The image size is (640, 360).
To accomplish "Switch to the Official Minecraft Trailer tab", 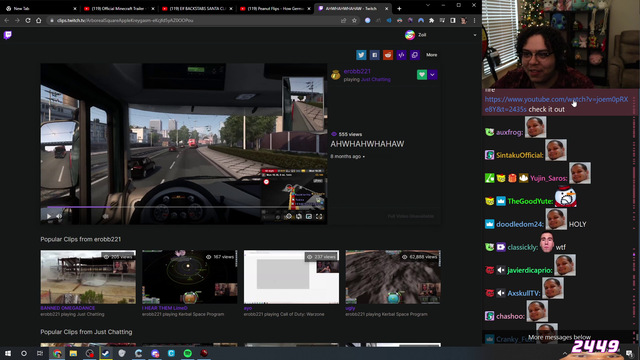I will pyautogui.click(x=118, y=8).
